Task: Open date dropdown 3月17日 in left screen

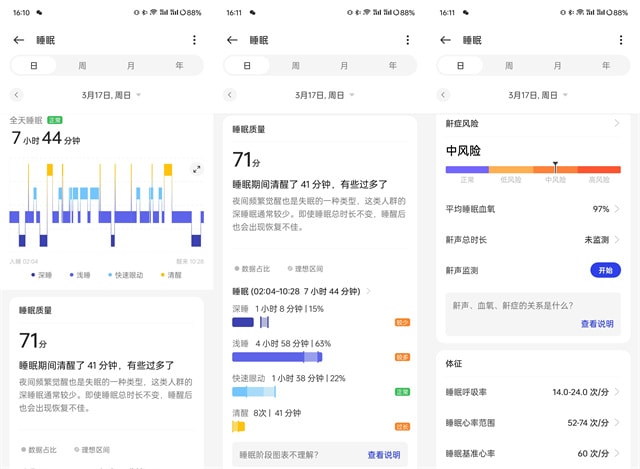Action: coord(111,95)
